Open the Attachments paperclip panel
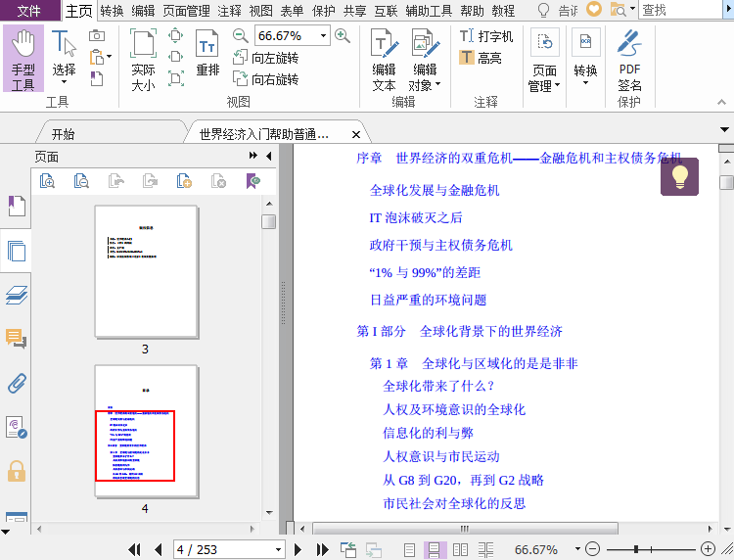The height and width of the screenshot is (560, 734). [x=17, y=383]
